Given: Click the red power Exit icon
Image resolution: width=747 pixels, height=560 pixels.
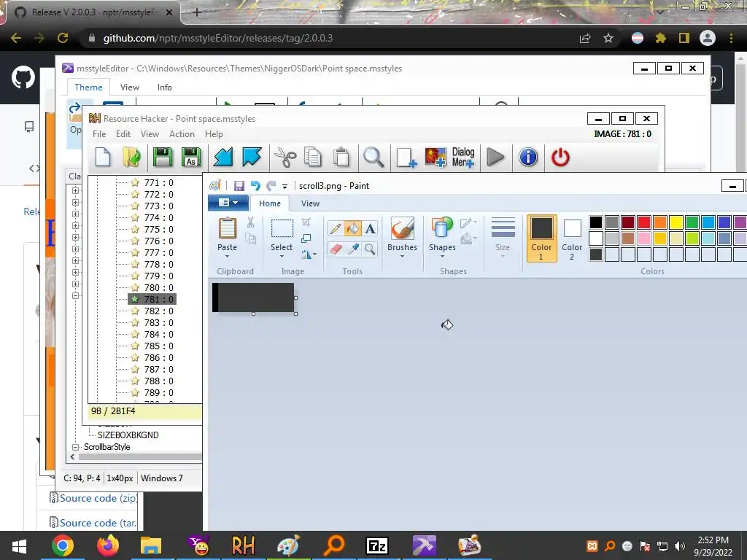Looking at the screenshot, I should [x=560, y=157].
